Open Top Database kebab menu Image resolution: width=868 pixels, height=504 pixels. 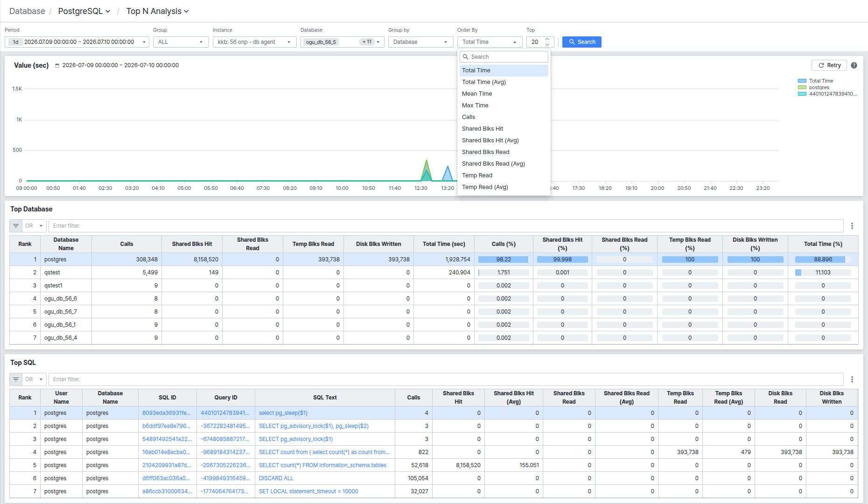[852, 226]
